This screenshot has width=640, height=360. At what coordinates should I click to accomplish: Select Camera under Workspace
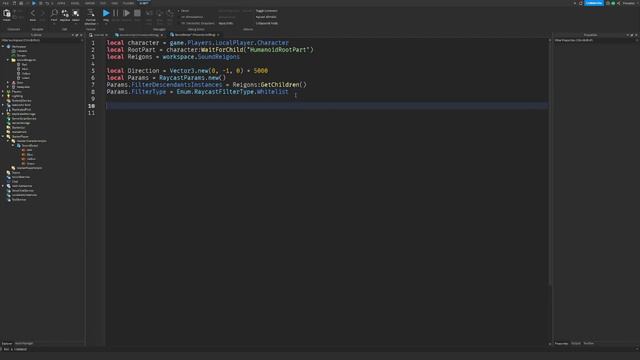(22, 51)
